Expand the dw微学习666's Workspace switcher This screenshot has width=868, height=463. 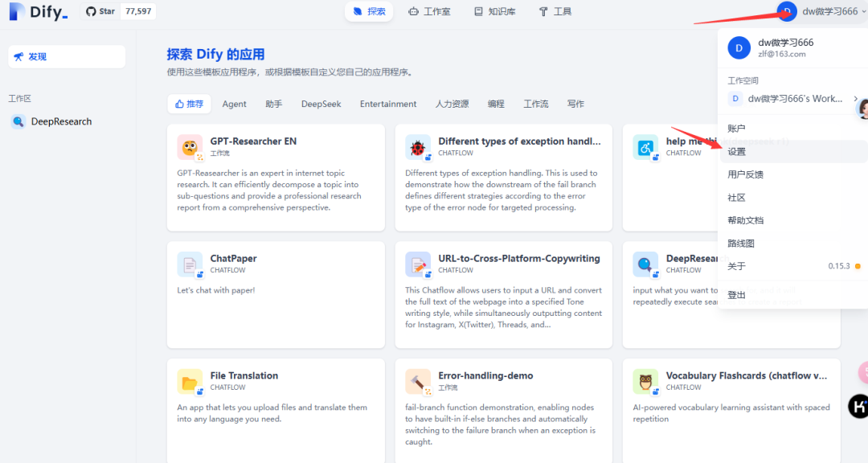click(793, 99)
